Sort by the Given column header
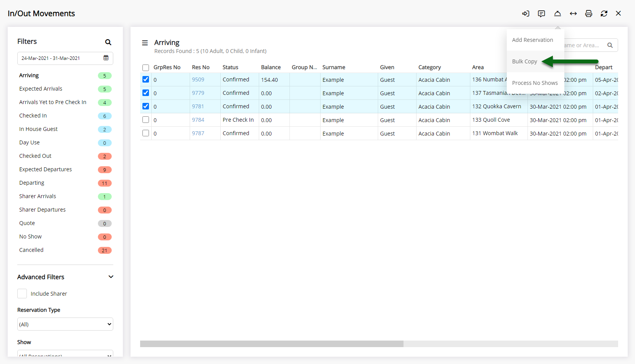 pos(387,67)
